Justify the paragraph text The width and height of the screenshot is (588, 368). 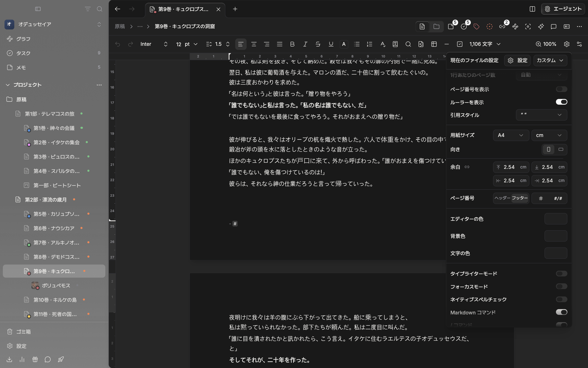tap(280, 44)
